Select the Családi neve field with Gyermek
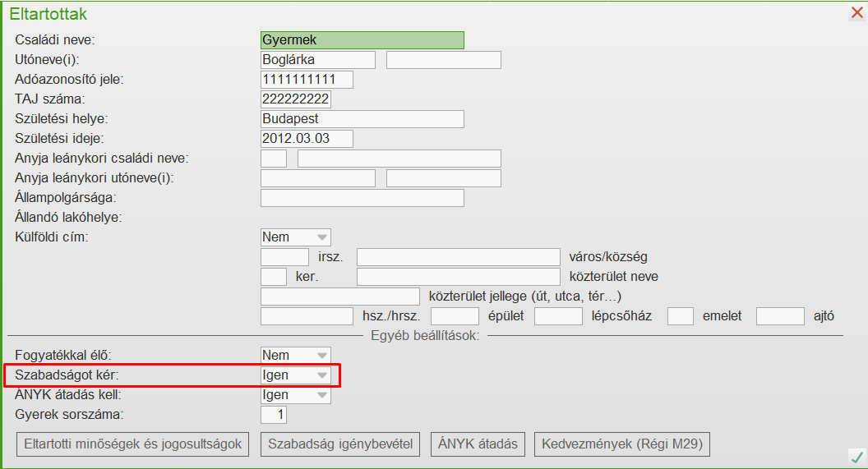 click(x=362, y=39)
